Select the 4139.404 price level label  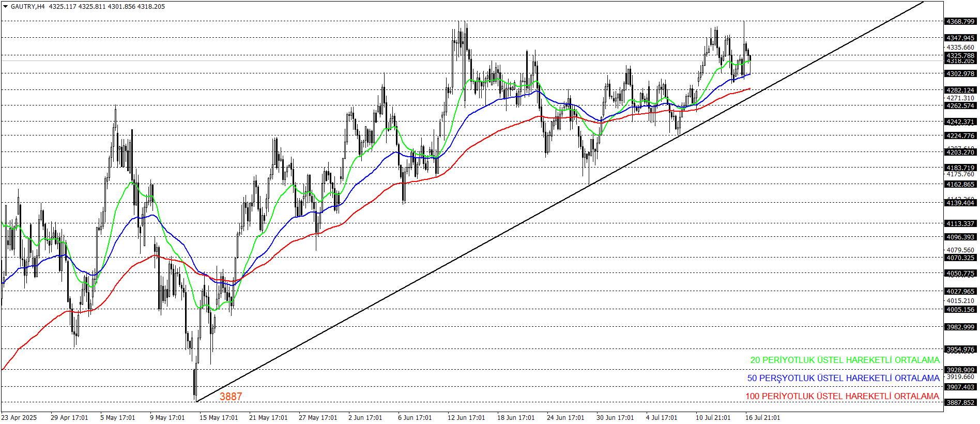click(x=960, y=203)
